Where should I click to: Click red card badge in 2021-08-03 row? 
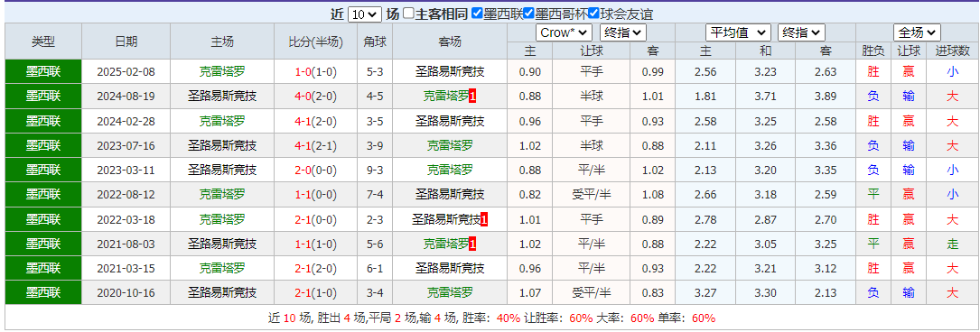472,244
